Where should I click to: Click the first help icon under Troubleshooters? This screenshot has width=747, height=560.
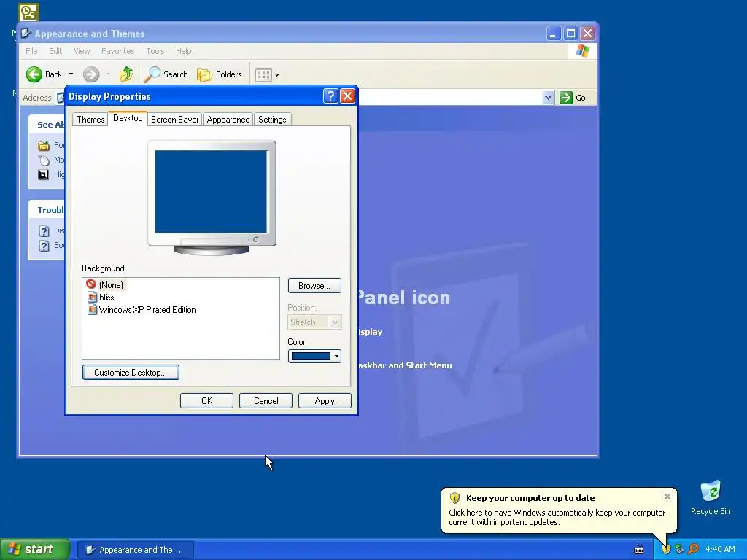44,231
